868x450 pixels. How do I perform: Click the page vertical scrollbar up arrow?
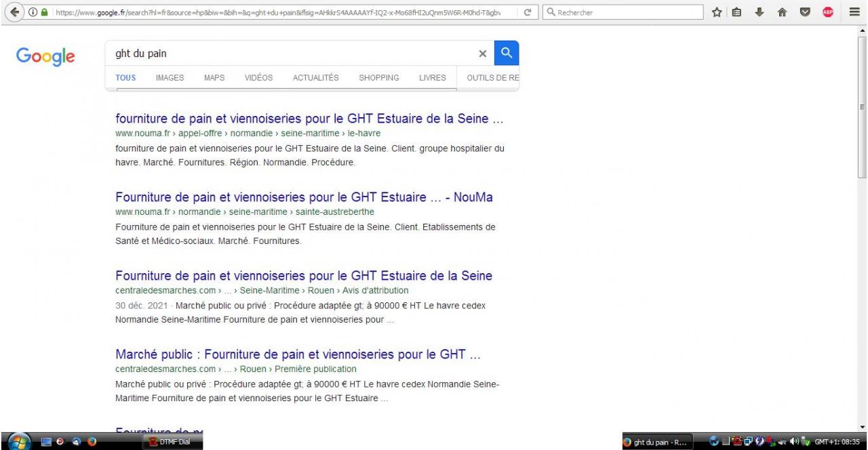click(863, 31)
